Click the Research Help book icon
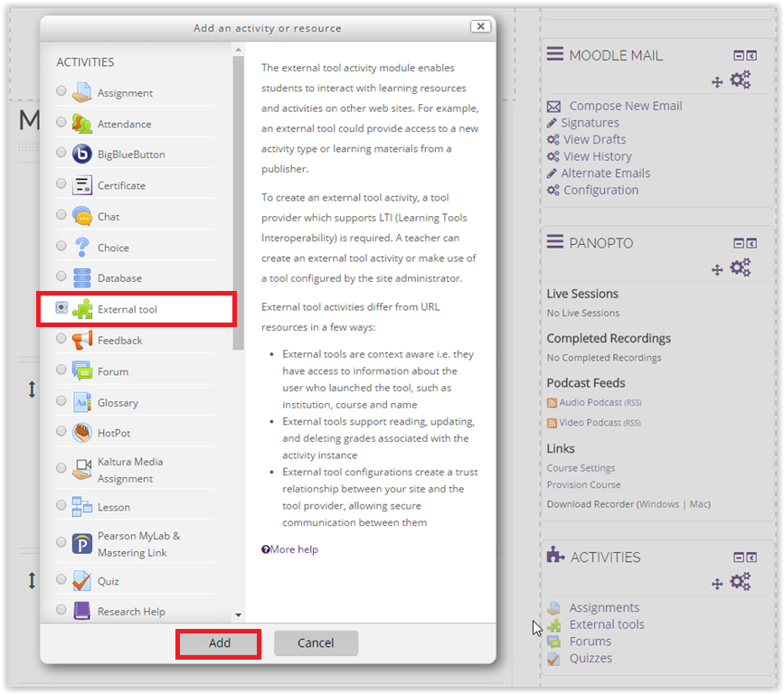This screenshot has width=784, height=694. pos(82,611)
